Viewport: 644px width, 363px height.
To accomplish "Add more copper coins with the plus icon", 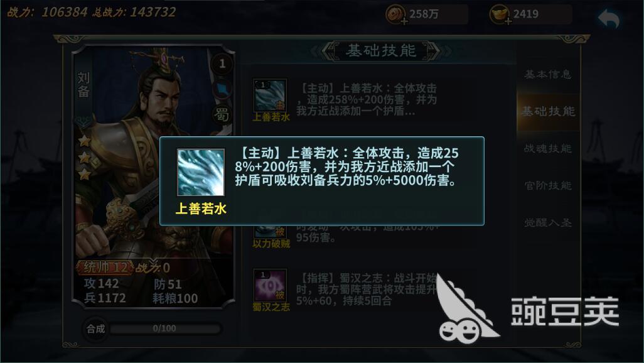I will tap(404, 21).
